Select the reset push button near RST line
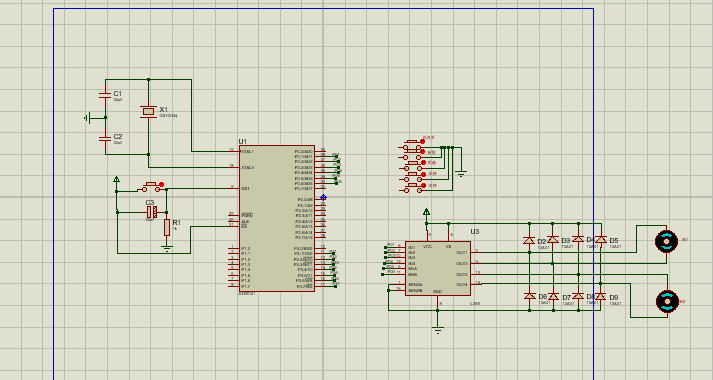This screenshot has height=380, width=713. click(151, 187)
